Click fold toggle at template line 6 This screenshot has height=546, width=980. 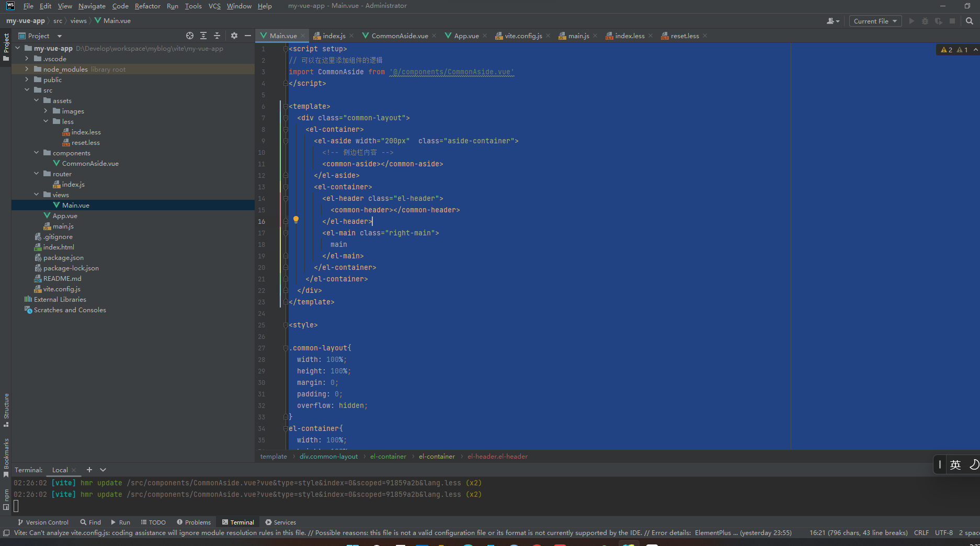(286, 106)
